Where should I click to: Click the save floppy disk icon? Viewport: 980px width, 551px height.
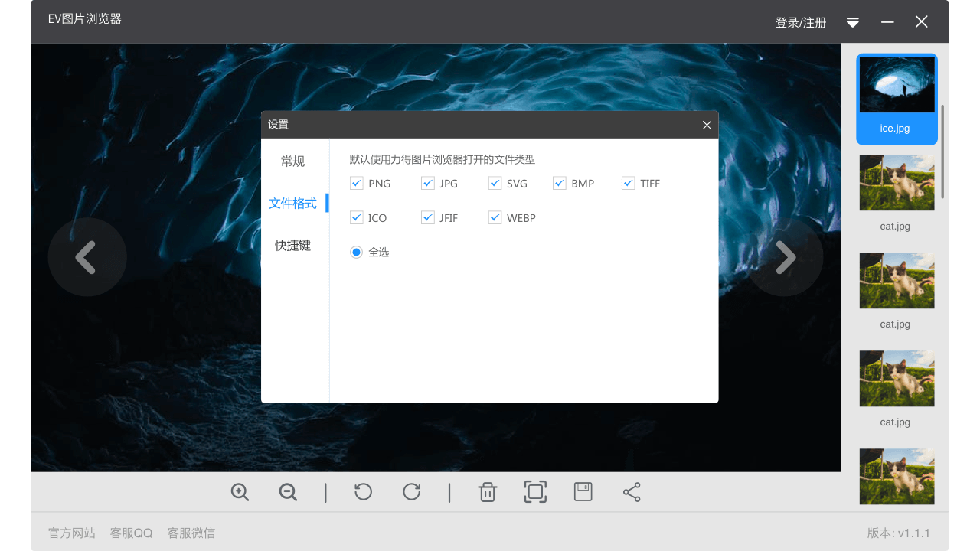tap(583, 492)
